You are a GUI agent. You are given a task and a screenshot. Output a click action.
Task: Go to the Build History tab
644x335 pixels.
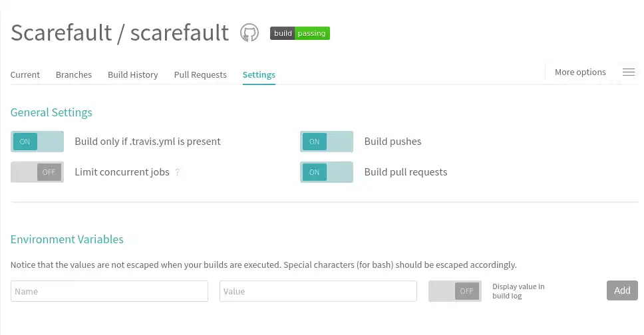[133, 75]
